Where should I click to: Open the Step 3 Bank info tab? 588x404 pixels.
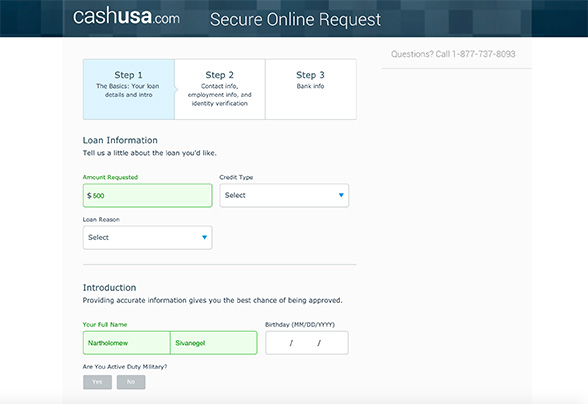pos(311,89)
